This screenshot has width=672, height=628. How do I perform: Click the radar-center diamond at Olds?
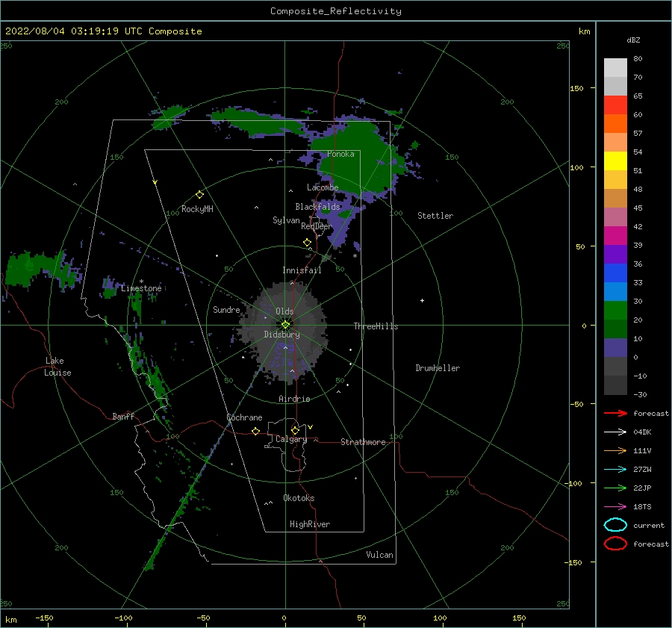(285, 325)
